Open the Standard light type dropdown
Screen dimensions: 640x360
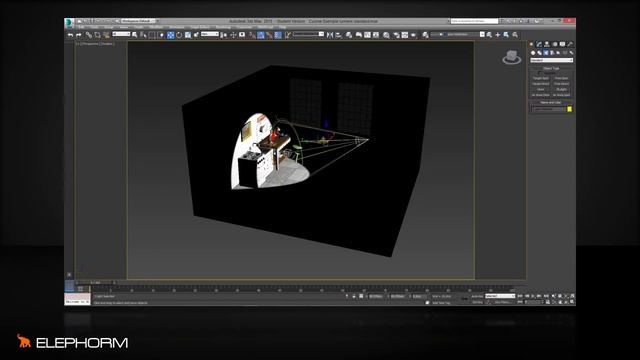[x=551, y=60]
